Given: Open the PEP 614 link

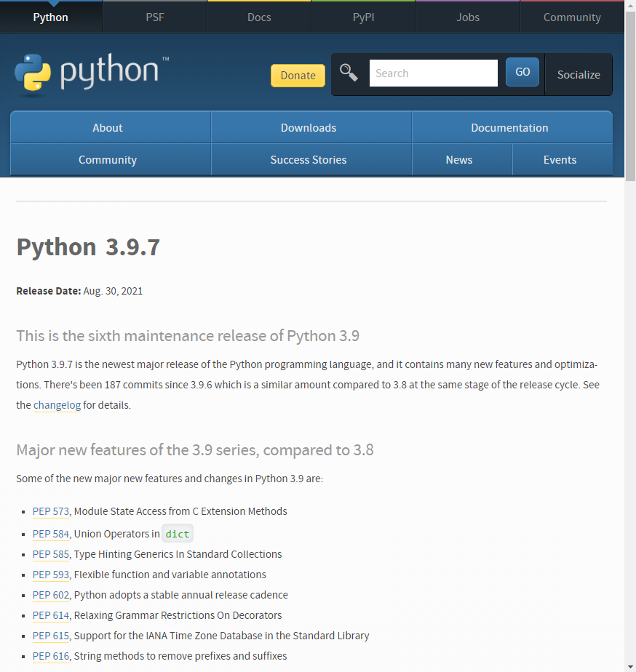Looking at the screenshot, I should pos(51,615).
